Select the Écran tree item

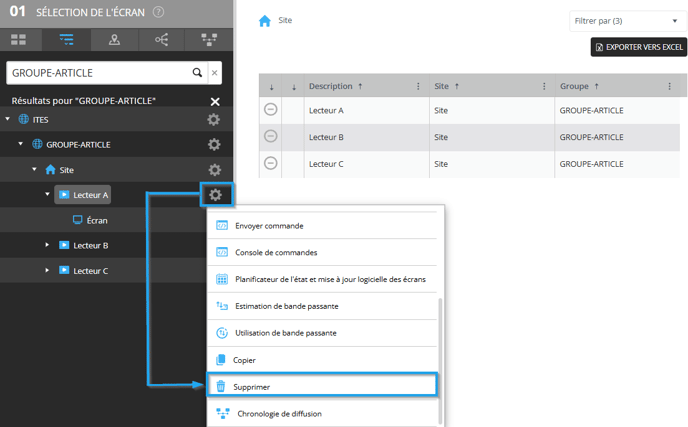pyautogui.click(x=97, y=220)
